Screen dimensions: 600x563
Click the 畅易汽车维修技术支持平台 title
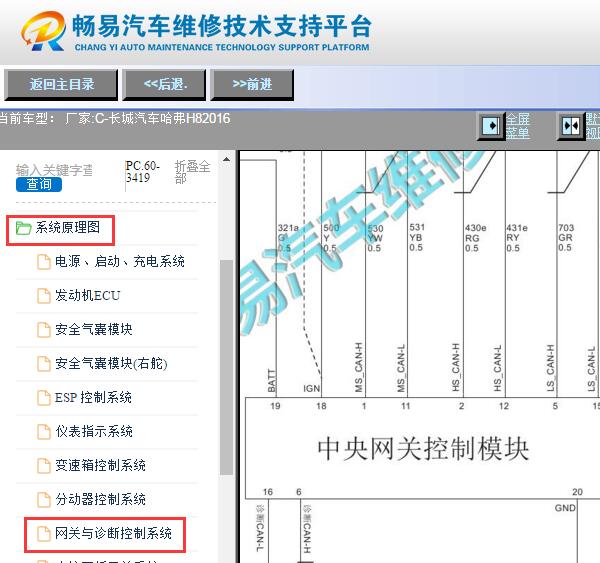222,26
